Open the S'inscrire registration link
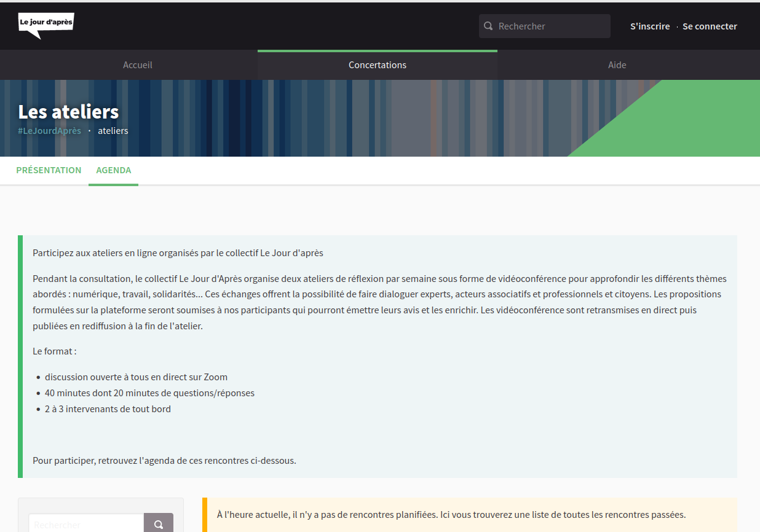 [x=650, y=26]
